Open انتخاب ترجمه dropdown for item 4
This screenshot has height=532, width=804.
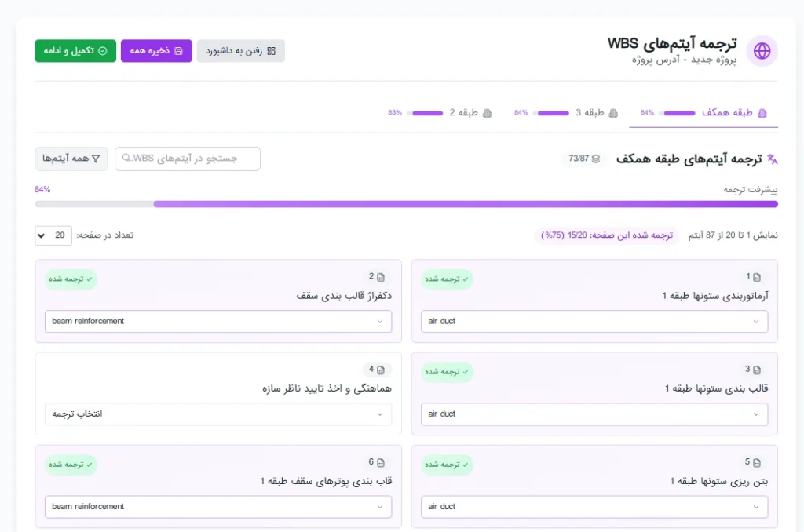217,414
